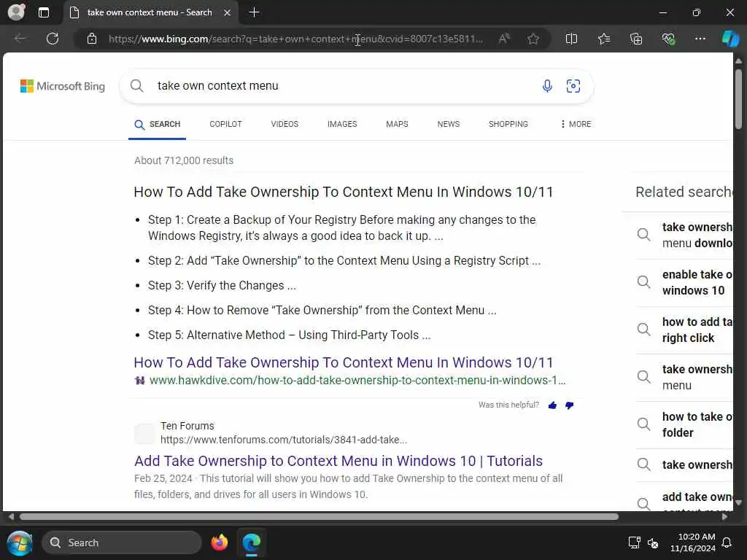The width and height of the screenshot is (747, 560).
Task: Go back with the back arrow
Action: click(20, 39)
